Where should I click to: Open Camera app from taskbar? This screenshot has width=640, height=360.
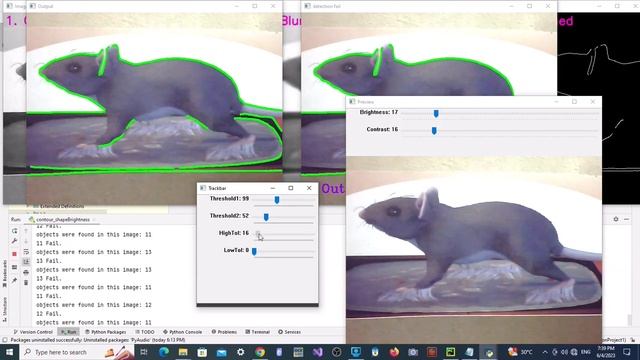[413, 352]
